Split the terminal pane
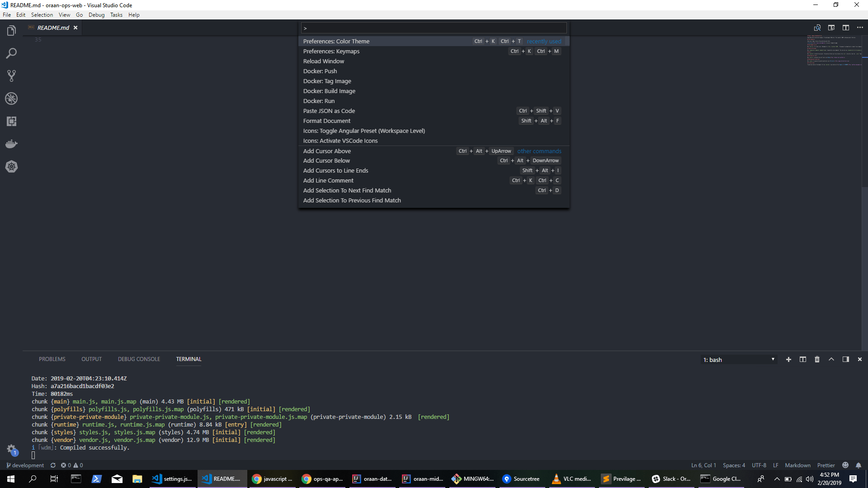The height and width of the screenshot is (488, 868). click(x=802, y=359)
